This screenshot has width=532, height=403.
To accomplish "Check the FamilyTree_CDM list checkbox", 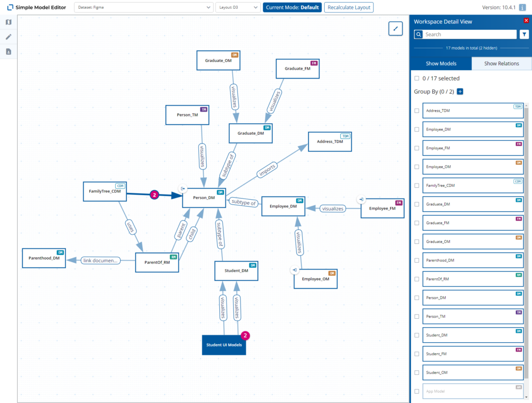I will pos(417,185).
